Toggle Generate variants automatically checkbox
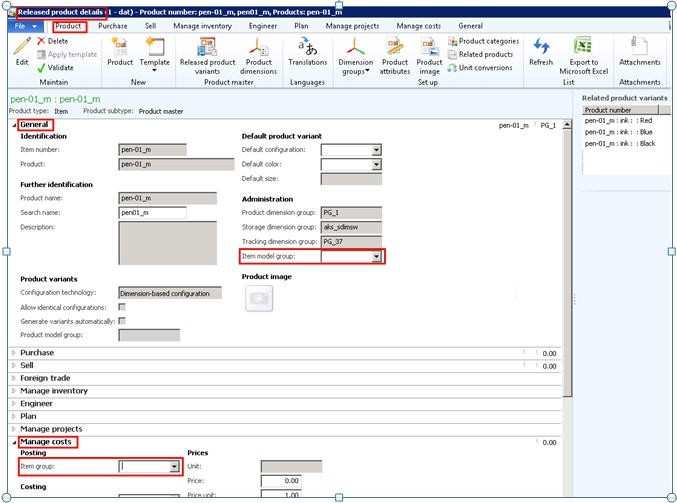This screenshot has height=503, width=677. tap(122, 321)
